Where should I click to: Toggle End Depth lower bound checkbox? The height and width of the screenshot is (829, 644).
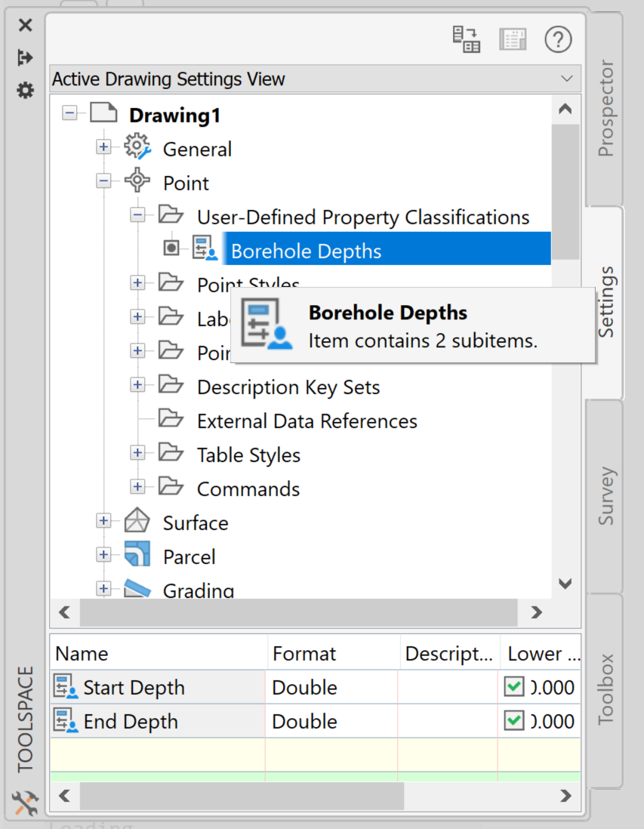[514, 720]
